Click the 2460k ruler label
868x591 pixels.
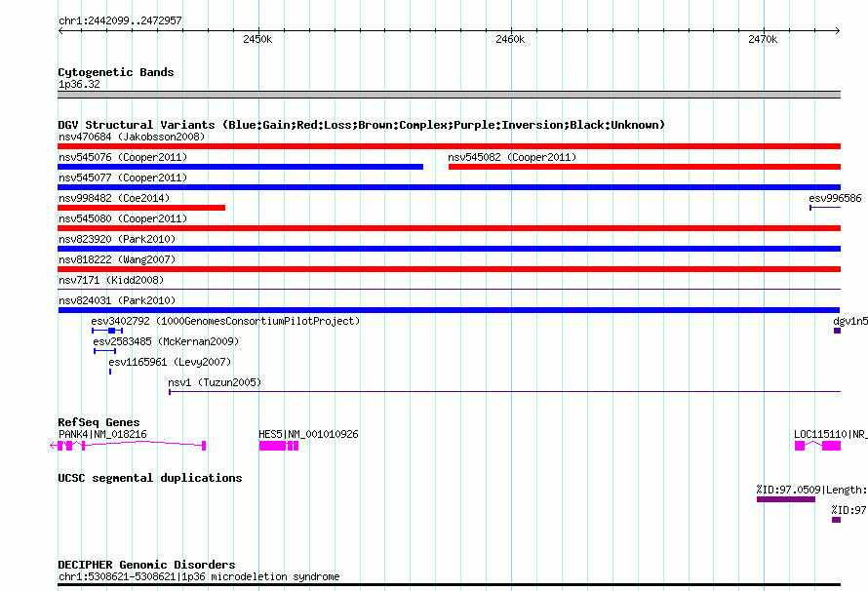click(510, 39)
